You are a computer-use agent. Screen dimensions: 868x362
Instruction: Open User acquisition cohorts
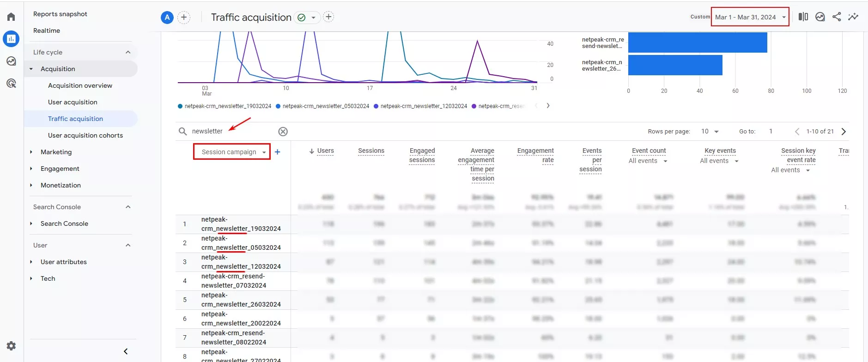pyautogui.click(x=85, y=135)
